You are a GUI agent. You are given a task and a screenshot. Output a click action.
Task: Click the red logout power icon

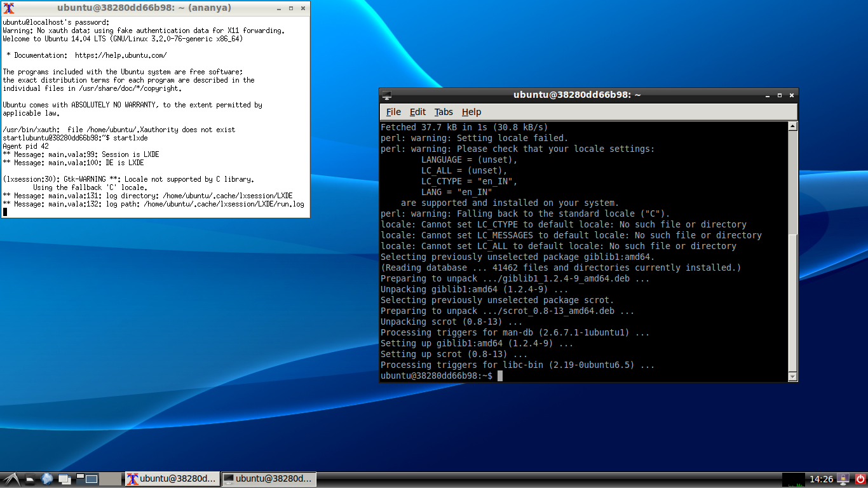pos(860,479)
